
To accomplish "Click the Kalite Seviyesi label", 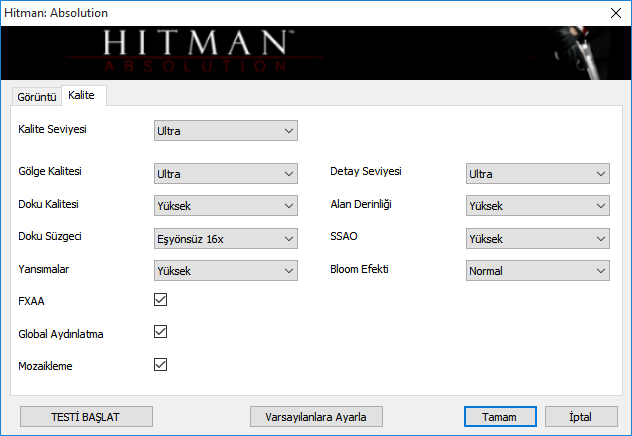I will [52, 129].
